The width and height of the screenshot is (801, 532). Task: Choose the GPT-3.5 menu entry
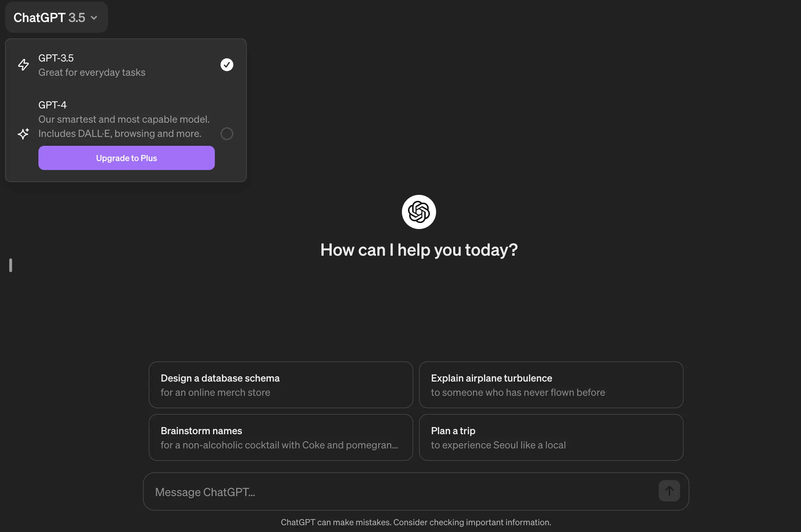[126, 65]
